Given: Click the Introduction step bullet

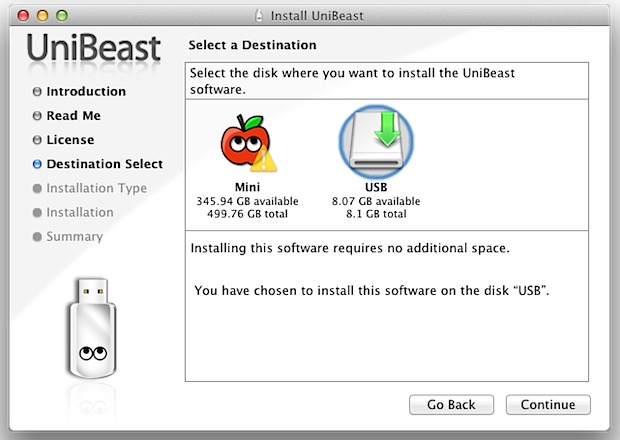Looking at the screenshot, I should [x=37, y=92].
